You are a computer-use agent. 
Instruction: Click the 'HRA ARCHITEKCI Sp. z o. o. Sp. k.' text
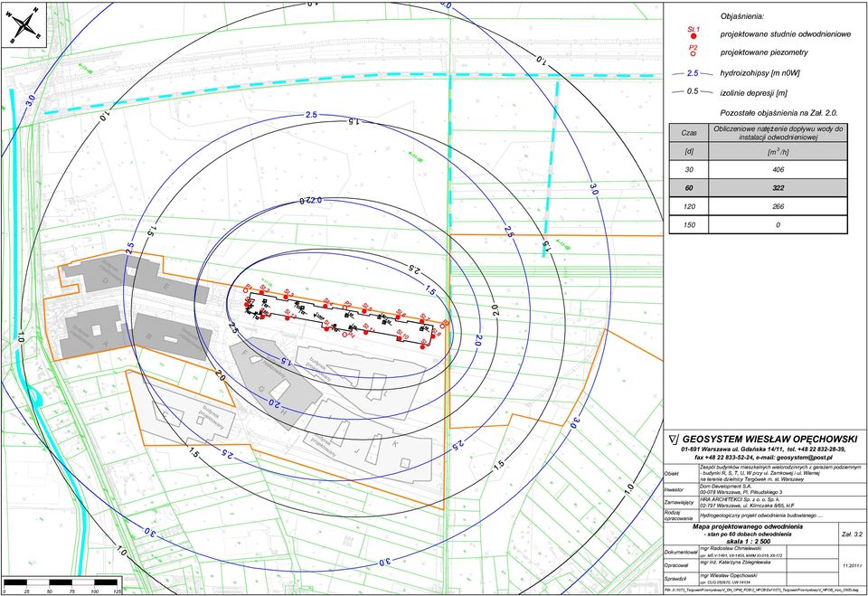739,499
